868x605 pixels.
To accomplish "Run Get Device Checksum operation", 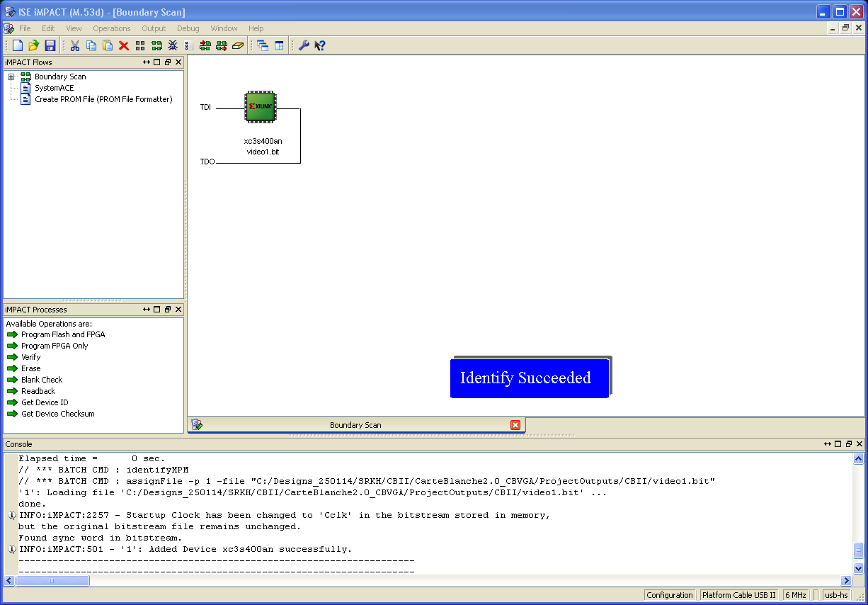I will pyautogui.click(x=58, y=414).
